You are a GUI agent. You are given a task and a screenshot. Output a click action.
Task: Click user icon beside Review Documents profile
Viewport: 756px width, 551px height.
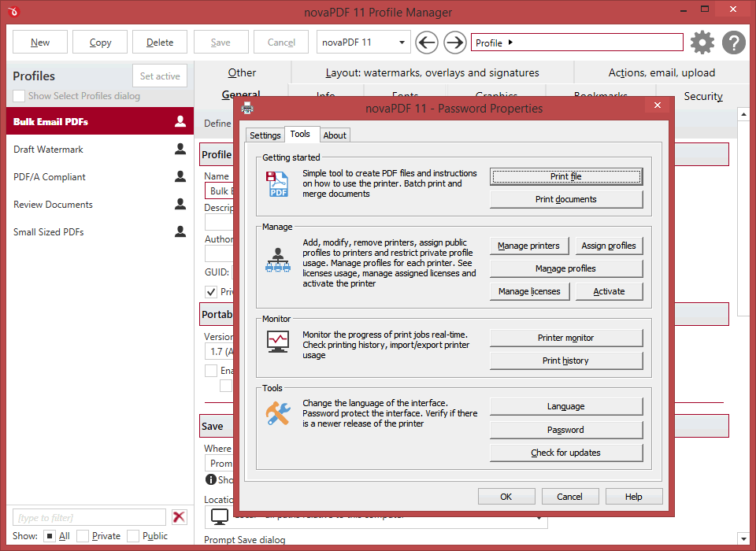(x=180, y=205)
